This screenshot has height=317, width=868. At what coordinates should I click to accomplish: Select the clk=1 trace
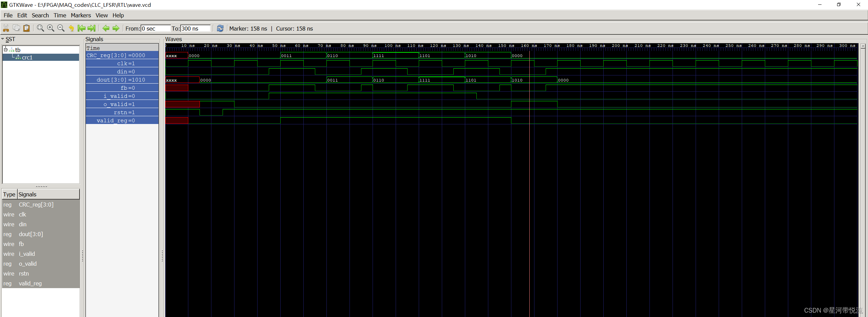[x=122, y=64]
